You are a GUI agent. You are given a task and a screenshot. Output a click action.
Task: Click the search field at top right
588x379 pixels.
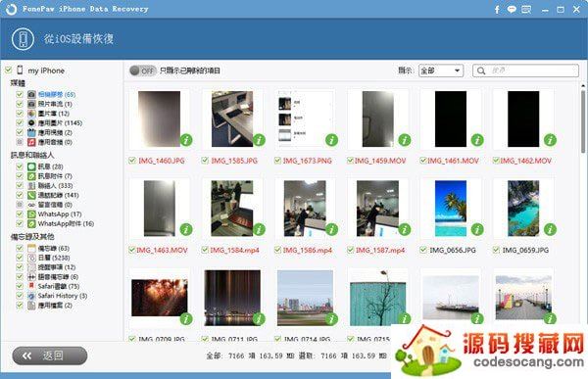pos(525,71)
